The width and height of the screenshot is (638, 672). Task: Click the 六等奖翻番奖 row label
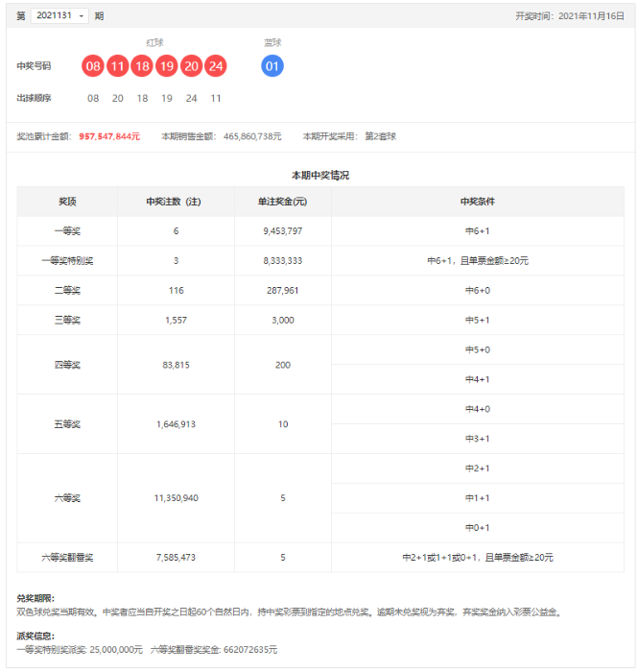point(67,558)
